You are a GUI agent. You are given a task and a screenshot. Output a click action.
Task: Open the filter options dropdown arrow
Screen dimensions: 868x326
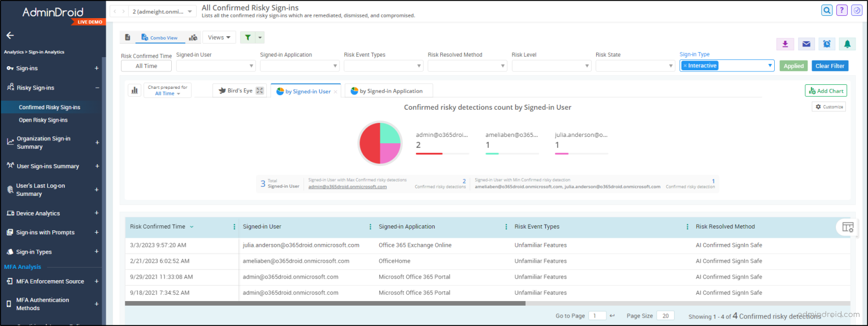(x=260, y=37)
